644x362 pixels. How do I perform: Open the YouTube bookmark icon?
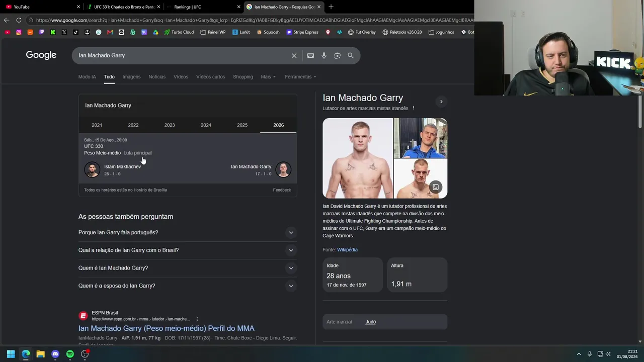[7, 32]
